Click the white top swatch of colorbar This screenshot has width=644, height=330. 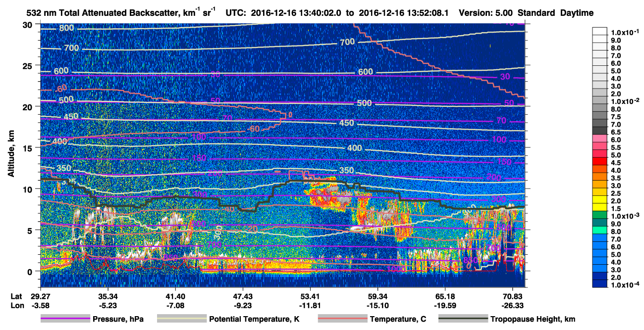(x=599, y=31)
